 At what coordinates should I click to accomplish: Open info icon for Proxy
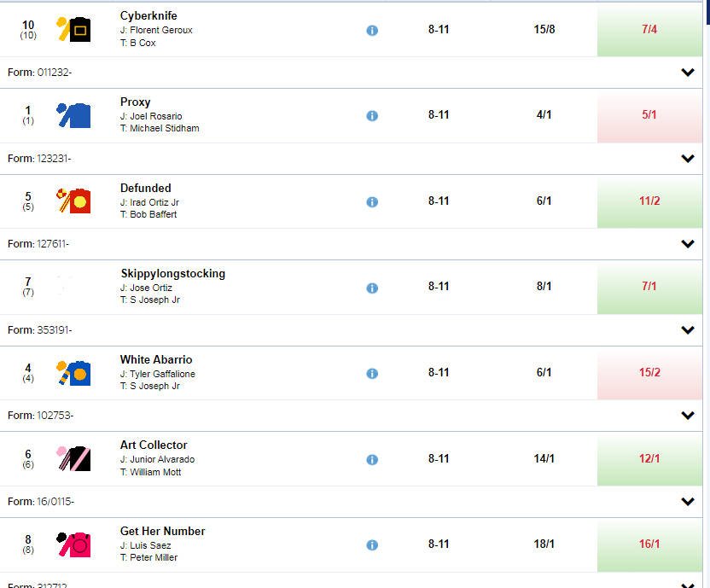point(372,116)
